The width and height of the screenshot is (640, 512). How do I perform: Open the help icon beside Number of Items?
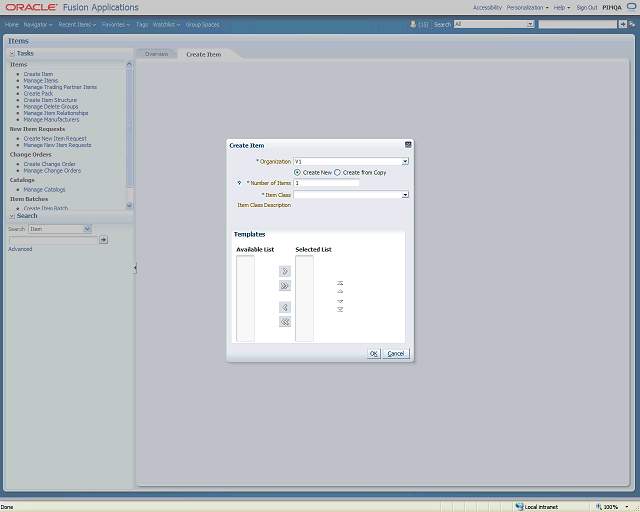click(240, 183)
